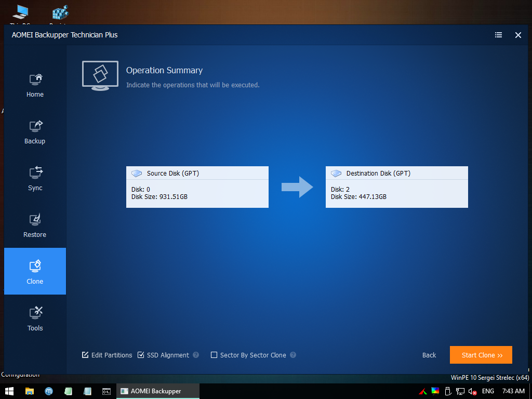This screenshot has height=399, width=532.
Task: Click the Operation Summary monitor icon
Action: pos(100,75)
